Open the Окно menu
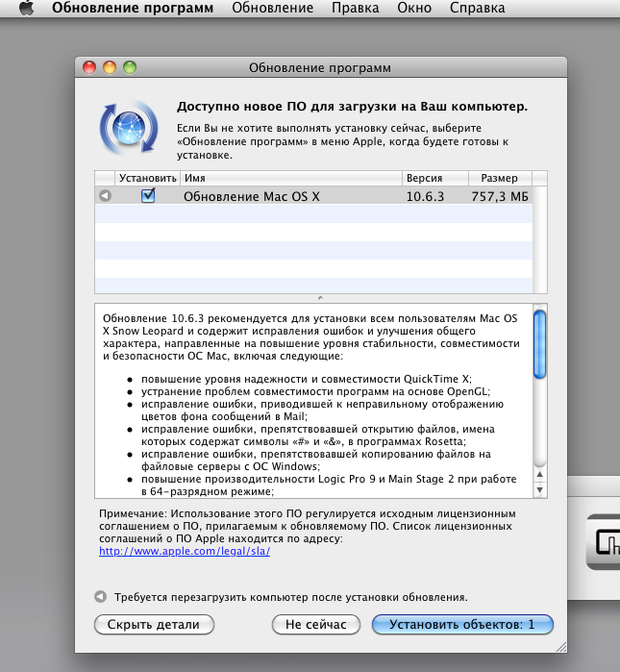 point(414,8)
